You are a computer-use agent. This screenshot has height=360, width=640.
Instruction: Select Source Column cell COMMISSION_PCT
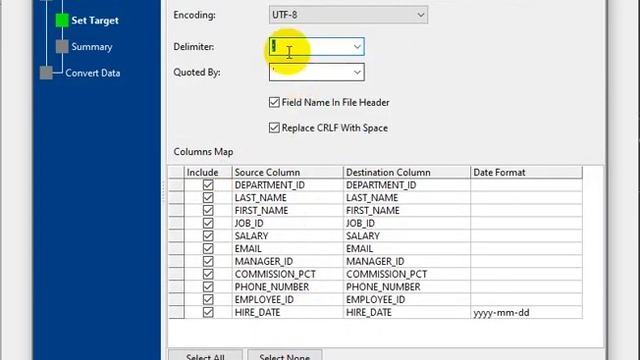tap(288, 274)
